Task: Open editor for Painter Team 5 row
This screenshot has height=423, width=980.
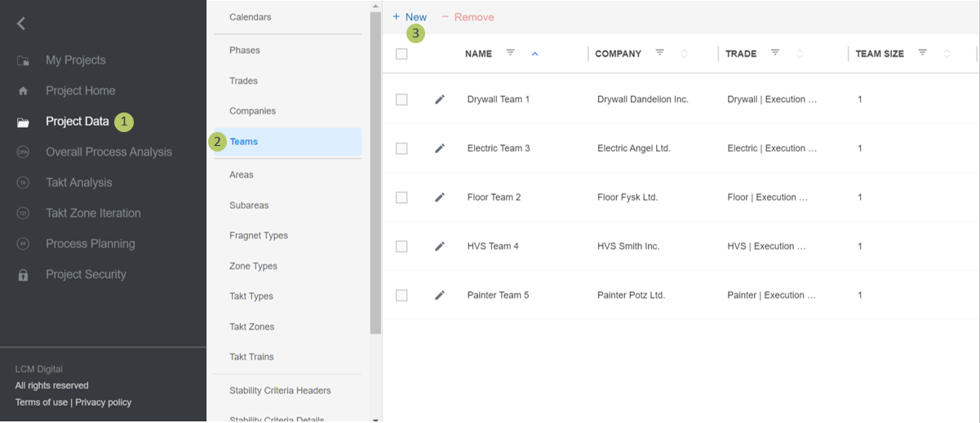Action: point(440,295)
